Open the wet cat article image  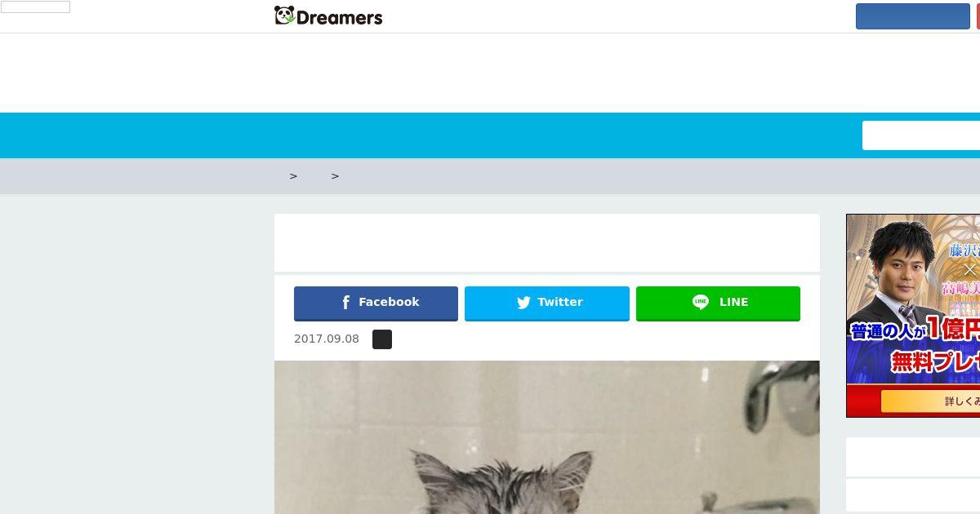pyautogui.click(x=547, y=437)
